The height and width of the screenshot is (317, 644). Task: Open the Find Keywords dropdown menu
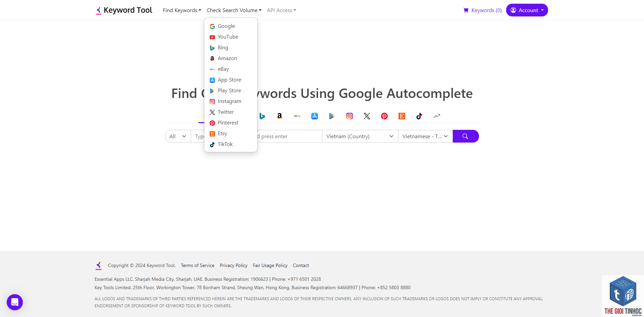182,10
